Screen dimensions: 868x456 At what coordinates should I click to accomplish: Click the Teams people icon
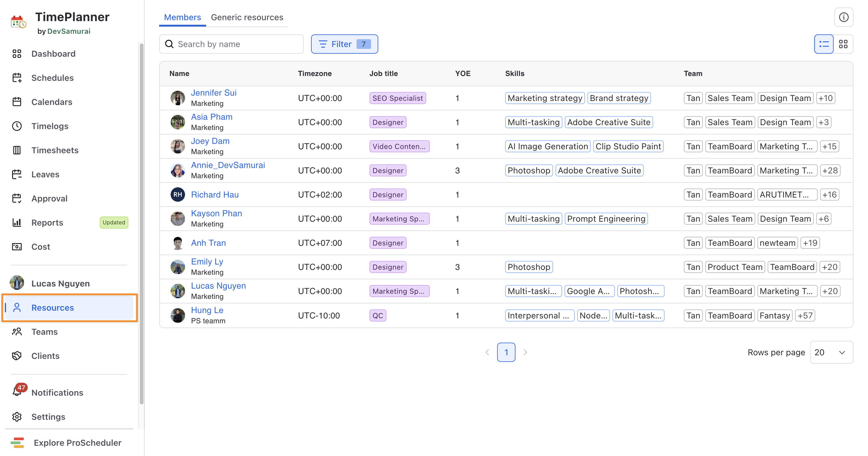pos(17,332)
